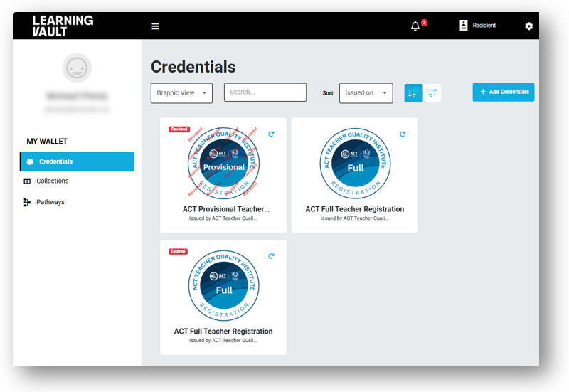Select Credentials in My Wallet
This screenshot has height=392, width=569.
click(x=77, y=161)
